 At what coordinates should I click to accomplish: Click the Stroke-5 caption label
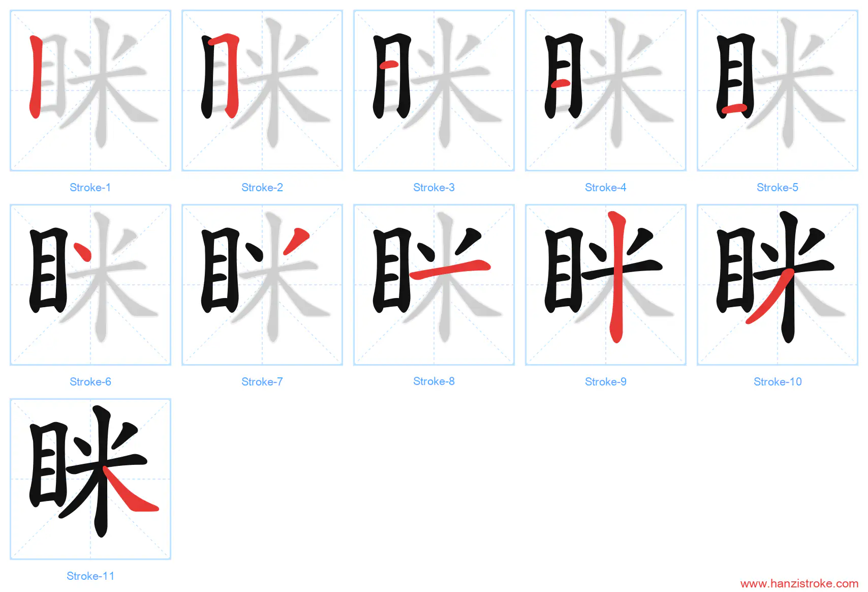pos(778,188)
